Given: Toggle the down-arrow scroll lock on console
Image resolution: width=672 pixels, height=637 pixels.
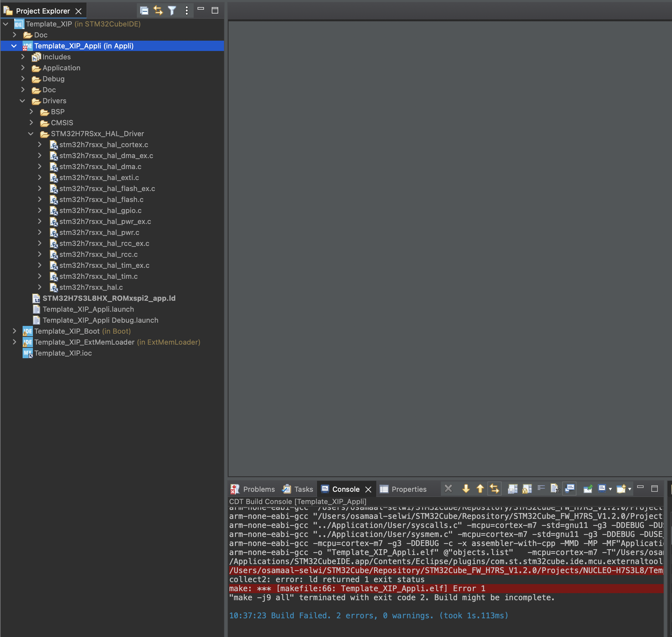Looking at the screenshot, I should (466, 489).
